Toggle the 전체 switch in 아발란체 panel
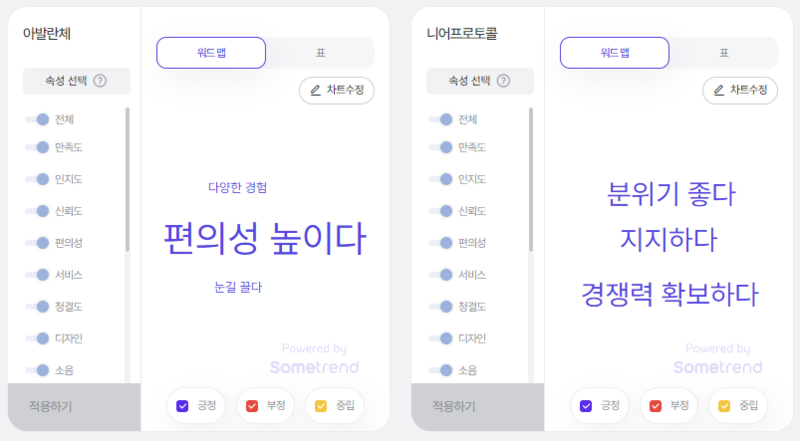The height and width of the screenshot is (441, 800). tap(37, 119)
